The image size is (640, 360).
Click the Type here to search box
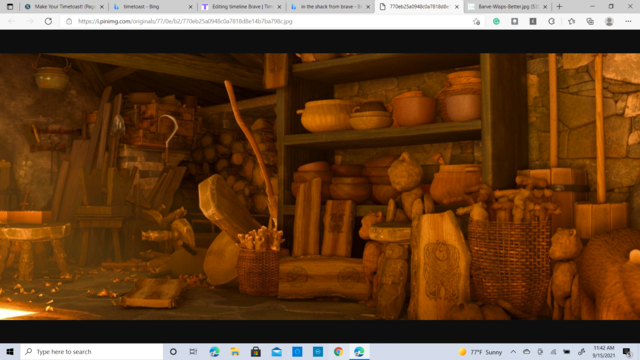tap(91, 351)
